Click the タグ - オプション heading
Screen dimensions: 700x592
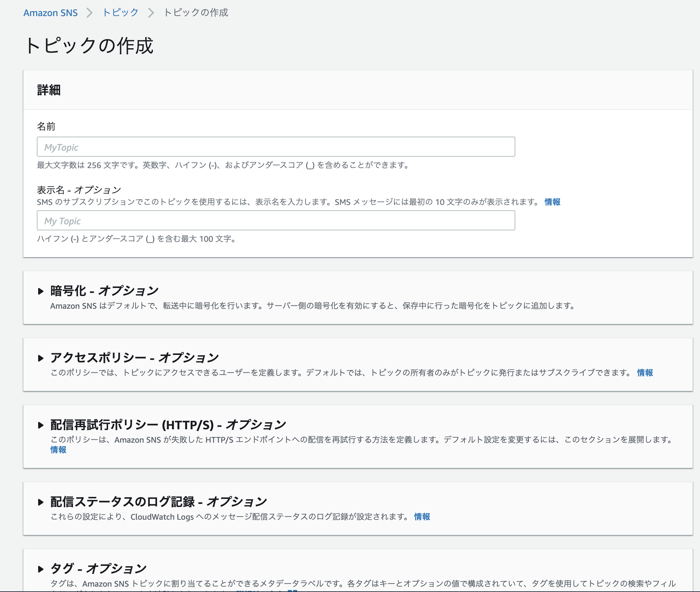(98, 569)
